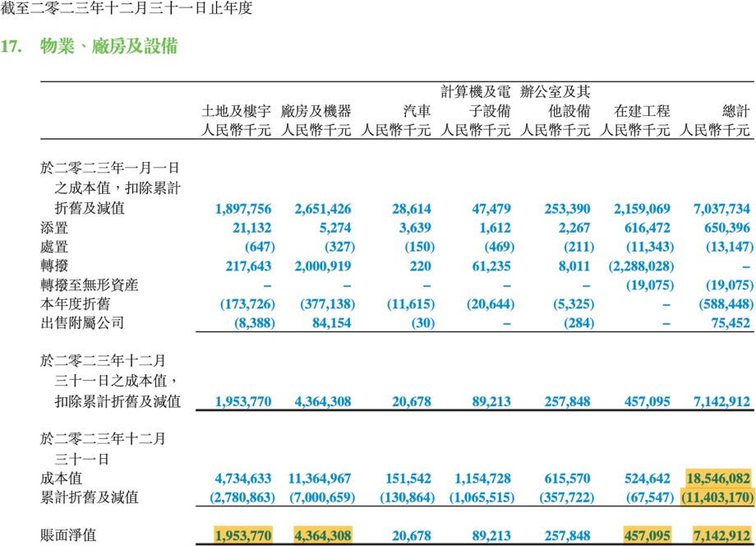Click the 總計 column header

tap(735, 111)
